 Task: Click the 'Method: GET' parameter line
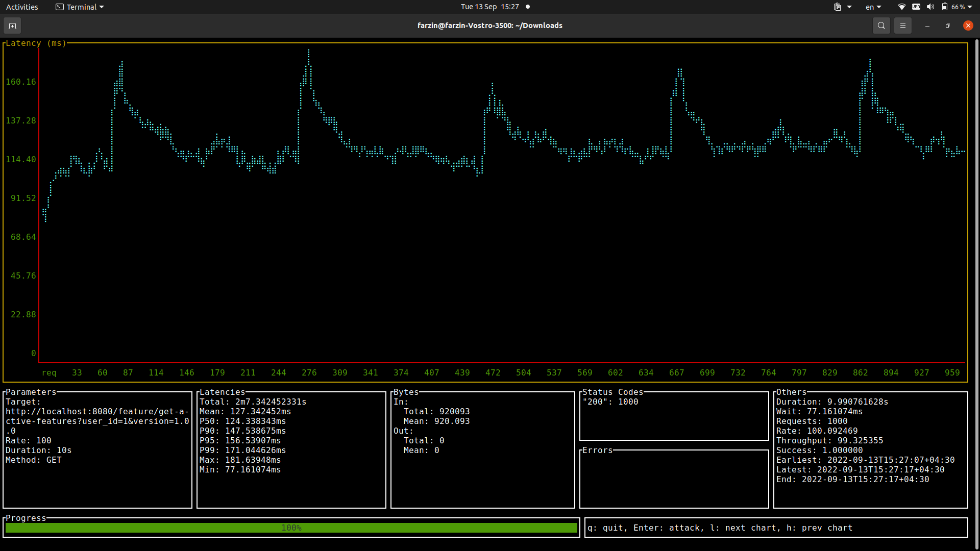pyautogui.click(x=34, y=460)
